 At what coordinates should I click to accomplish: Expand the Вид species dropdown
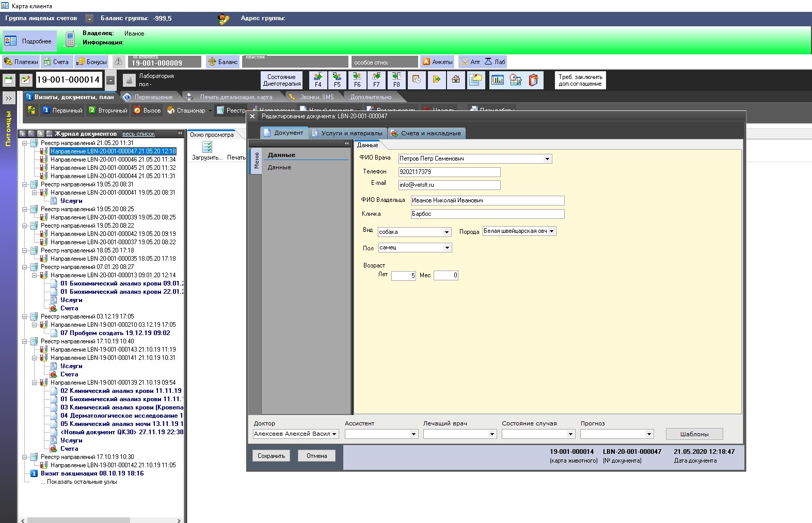coord(447,232)
